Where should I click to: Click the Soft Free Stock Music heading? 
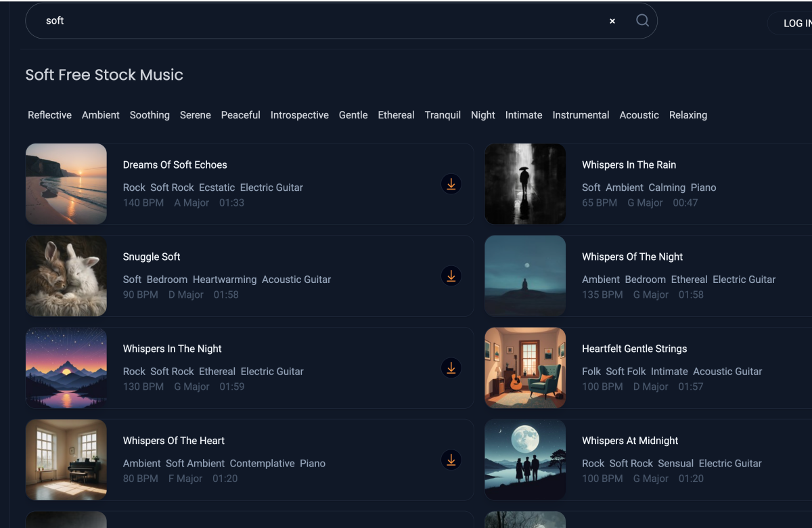click(104, 75)
